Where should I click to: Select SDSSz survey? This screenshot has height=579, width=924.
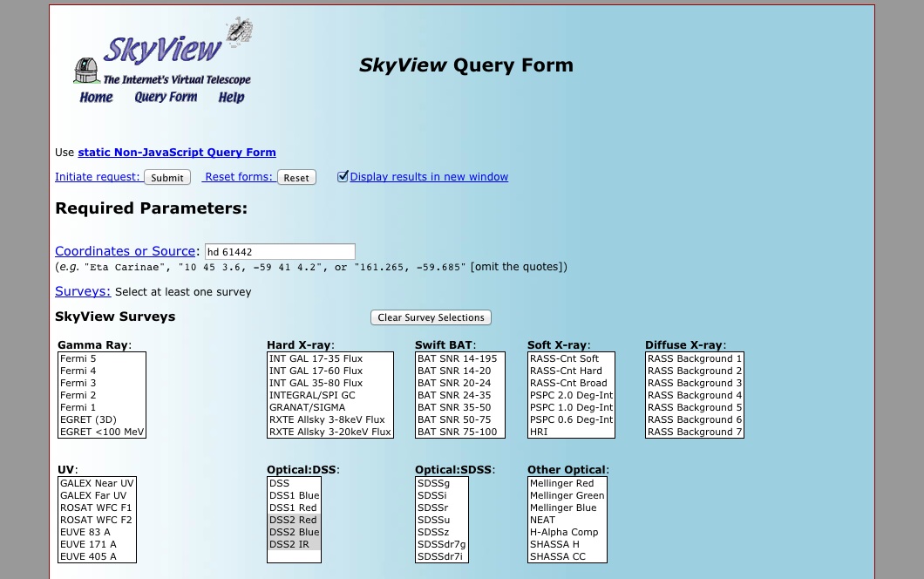tap(441, 532)
